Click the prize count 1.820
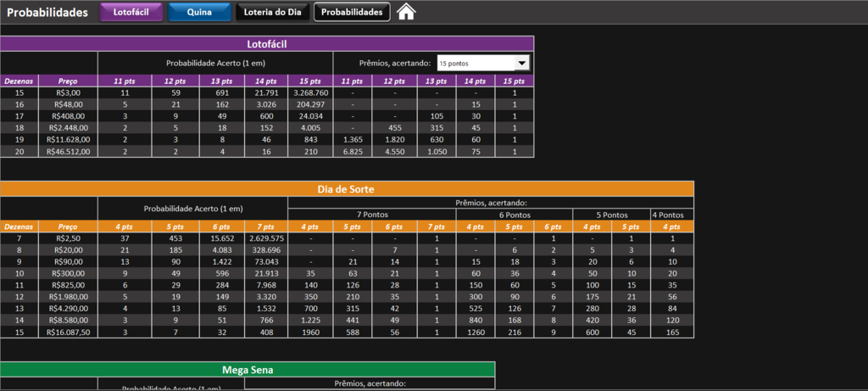Screen dimensions: 868x391 point(395,140)
